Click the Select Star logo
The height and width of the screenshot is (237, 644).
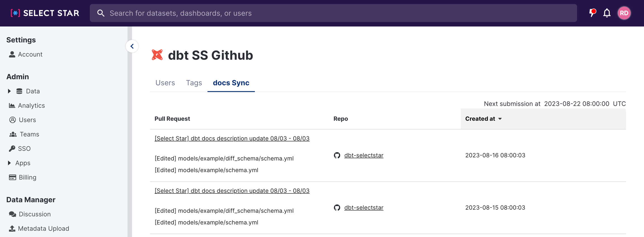(45, 13)
